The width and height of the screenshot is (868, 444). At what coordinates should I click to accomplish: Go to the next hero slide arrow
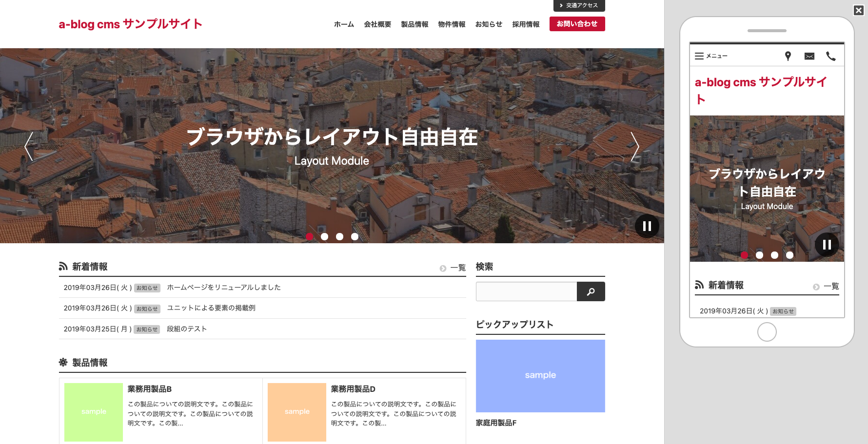coord(634,146)
